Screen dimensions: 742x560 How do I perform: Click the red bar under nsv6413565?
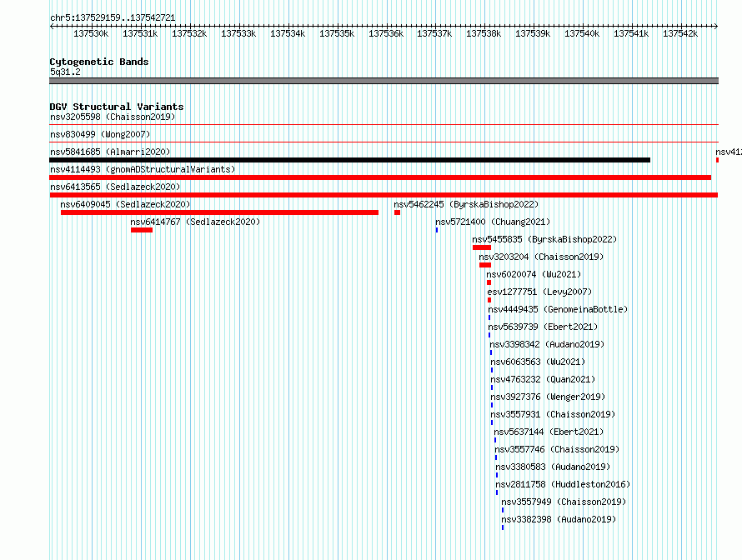point(384,195)
